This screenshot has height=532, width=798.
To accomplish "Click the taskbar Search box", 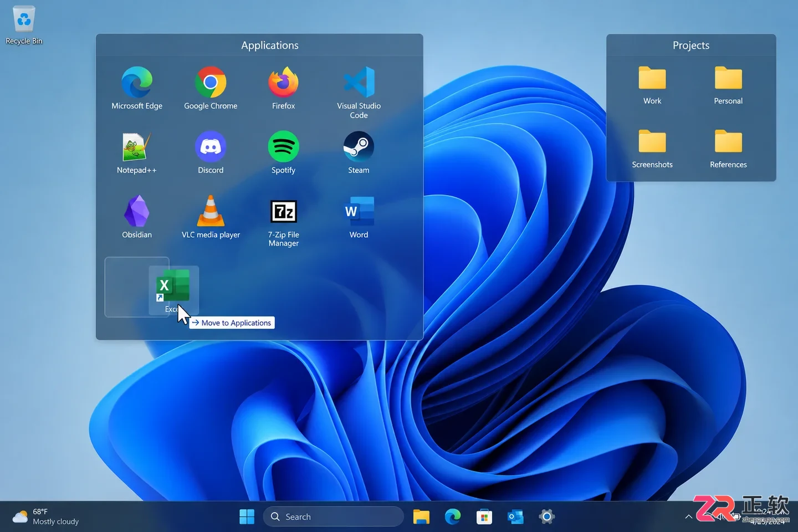I will click(x=334, y=516).
